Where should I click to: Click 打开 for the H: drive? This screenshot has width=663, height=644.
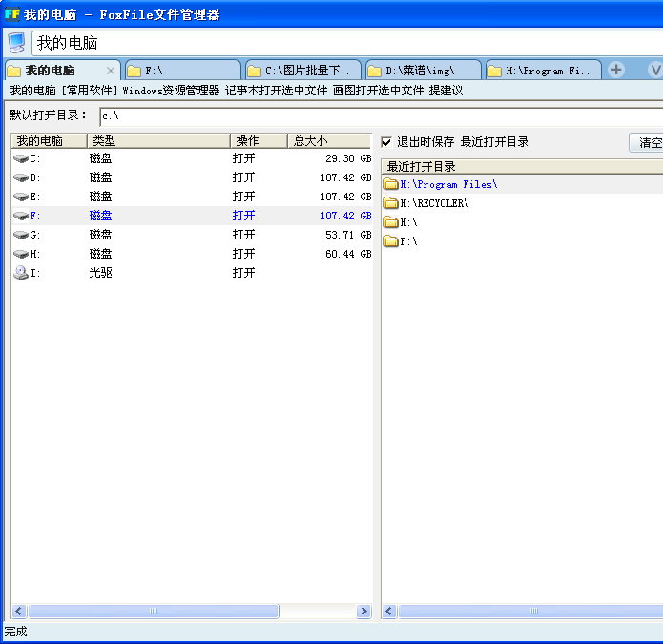click(243, 254)
